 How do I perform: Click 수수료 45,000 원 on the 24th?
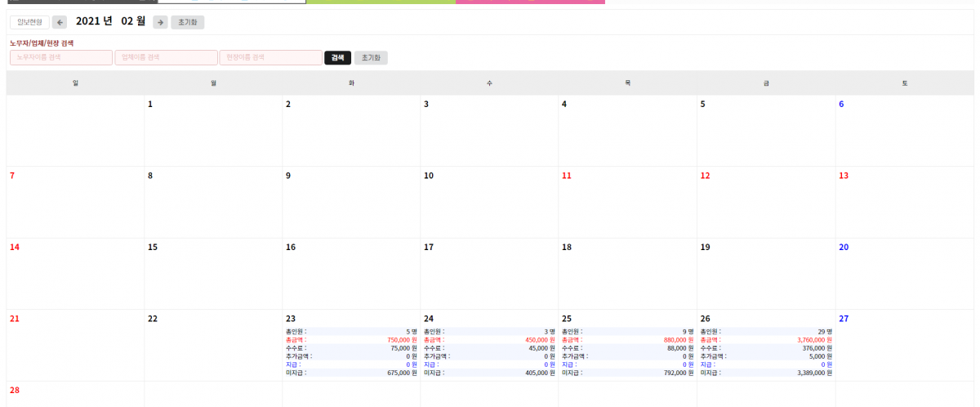coord(489,348)
